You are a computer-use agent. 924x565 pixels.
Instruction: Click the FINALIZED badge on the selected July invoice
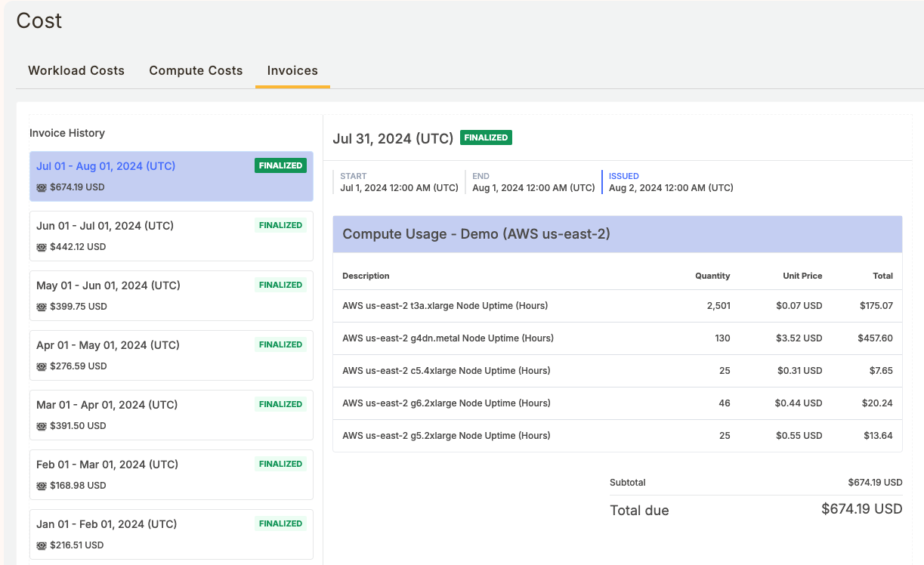pyautogui.click(x=280, y=165)
